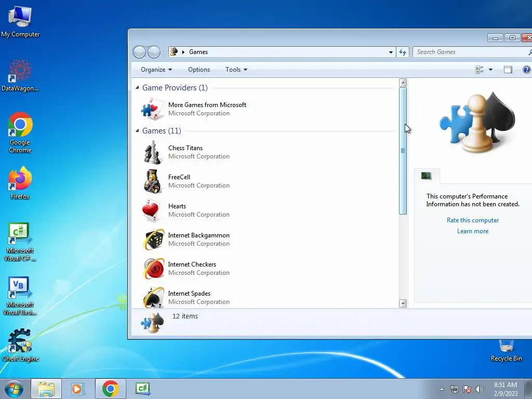This screenshot has height=399, width=532.
Task: Toggle the preview pane icon
Action: [x=508, y=70]
